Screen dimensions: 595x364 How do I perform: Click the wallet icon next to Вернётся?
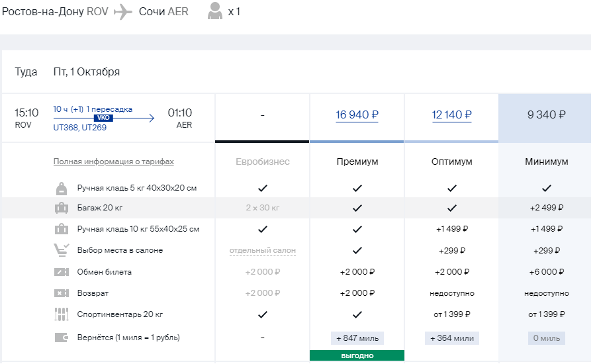pyautogui.click(x=62, y=338)
